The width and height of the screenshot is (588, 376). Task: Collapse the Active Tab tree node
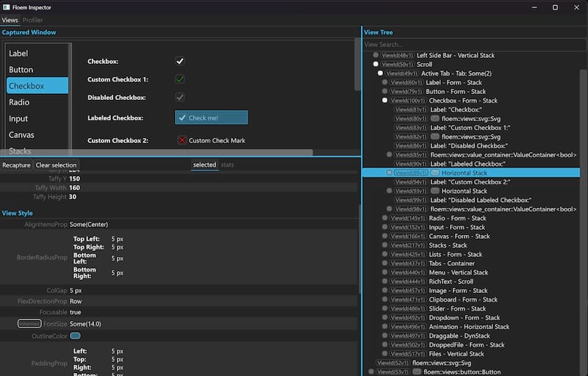click(380, 73)
